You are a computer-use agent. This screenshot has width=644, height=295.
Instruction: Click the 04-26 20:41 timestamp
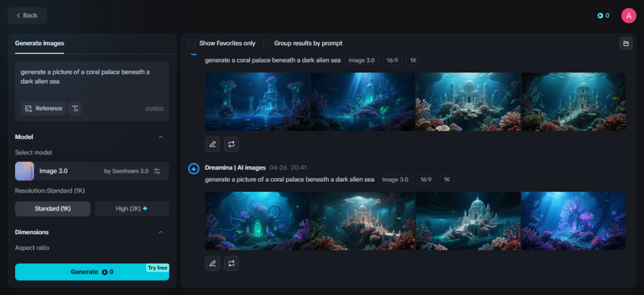click(x=288, y=168)
